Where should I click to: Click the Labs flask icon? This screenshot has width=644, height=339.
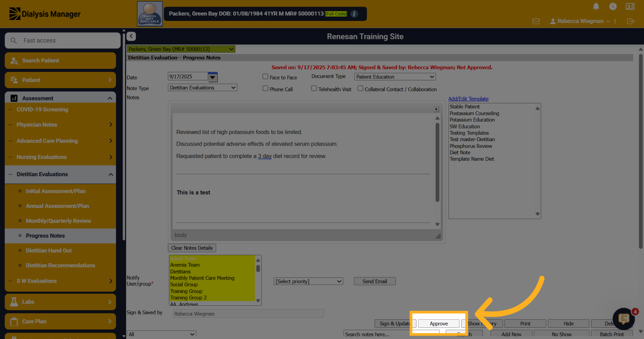(14, 302)
